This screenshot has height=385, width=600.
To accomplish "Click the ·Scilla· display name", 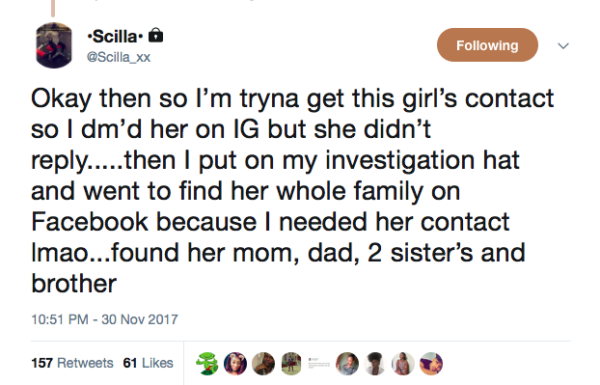I will pyautogui.click(x=115, y=36).
